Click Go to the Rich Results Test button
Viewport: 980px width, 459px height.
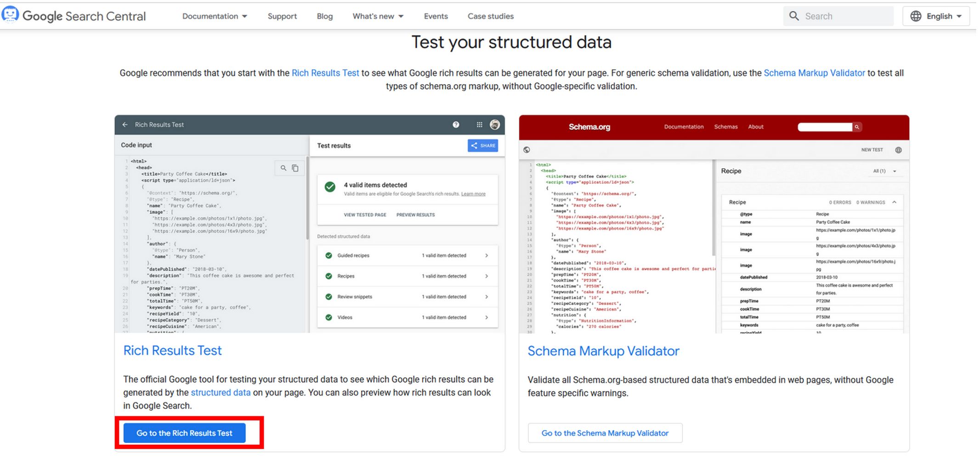click(184, 433)
